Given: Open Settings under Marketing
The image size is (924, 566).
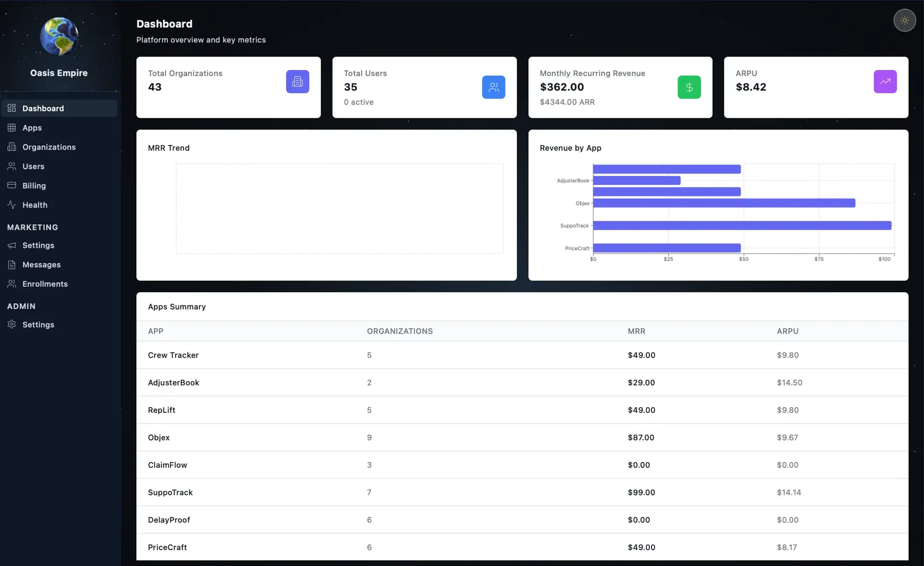Looking at the screenshot, I should (59, 245).
